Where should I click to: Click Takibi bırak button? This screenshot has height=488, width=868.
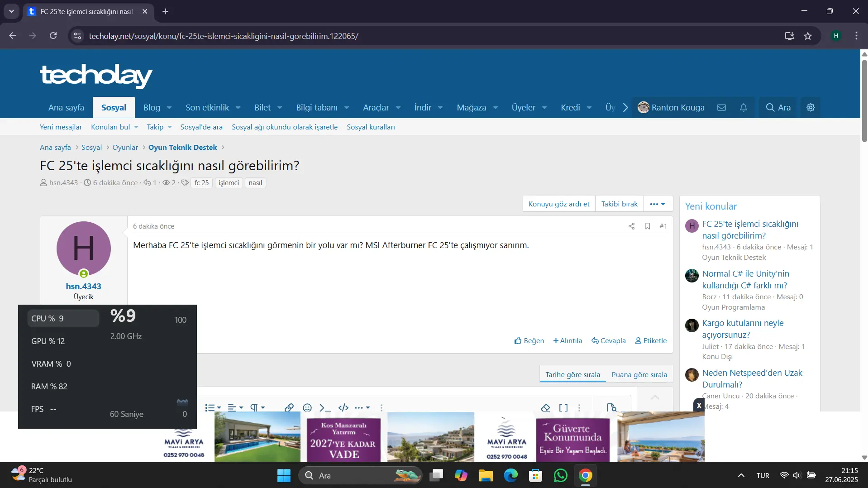(x=619, y=204)
